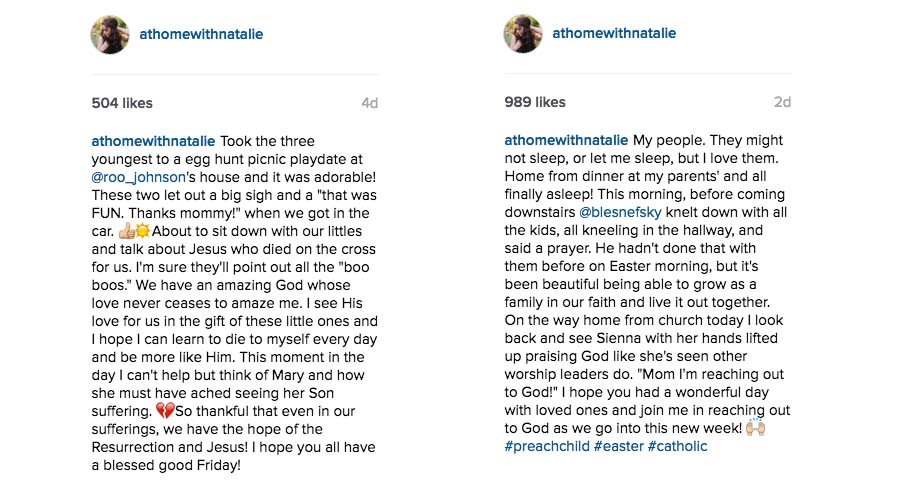Select the #catholic hashtag
This screenshot has width=897, height=490.
click(677, 446)
